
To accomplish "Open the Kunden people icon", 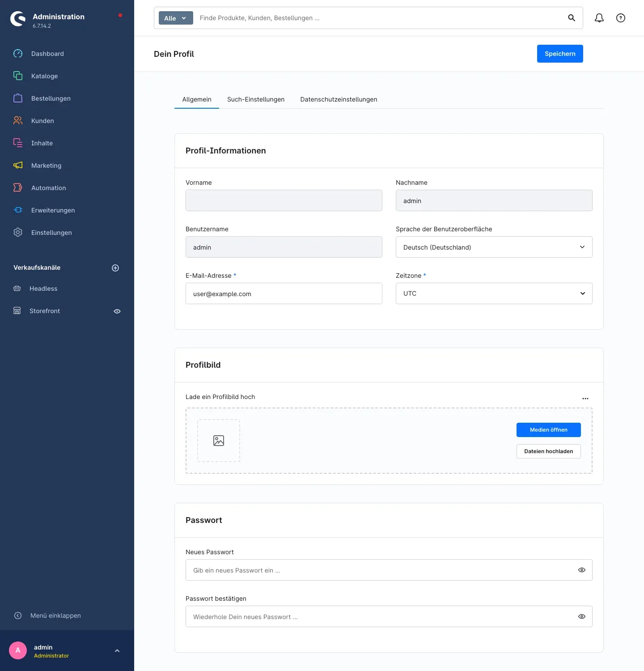I will coord(18,121).
